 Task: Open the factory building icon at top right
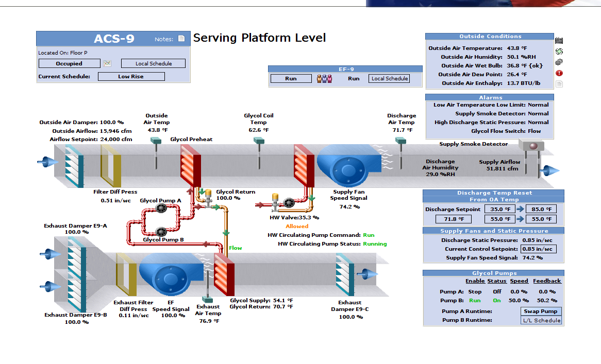point(559,40)
